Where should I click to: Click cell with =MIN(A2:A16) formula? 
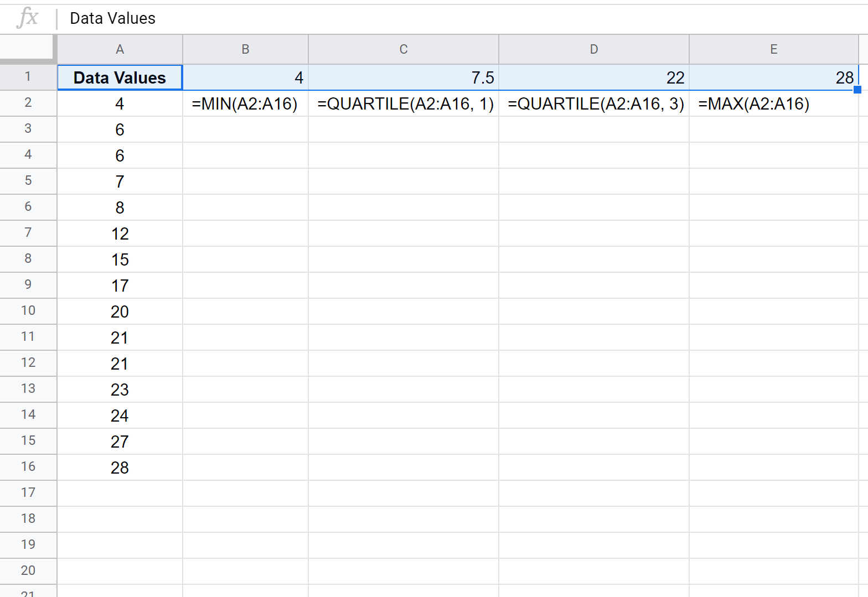(x=245, y=103)
